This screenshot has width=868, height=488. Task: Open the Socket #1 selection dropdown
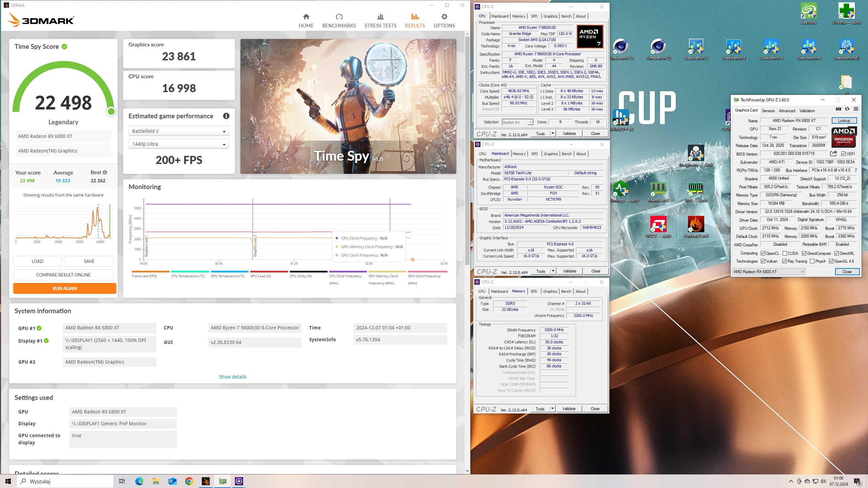pos(517,122)
